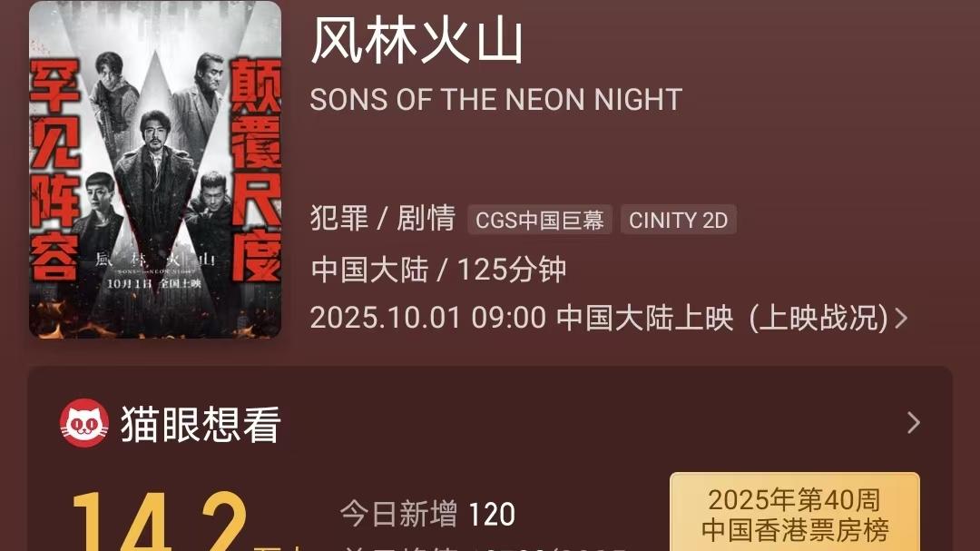Select the CGS中国巨幕 format tag
The height and width of the screenshot is (551, 980).
click(x=540, y=221)
